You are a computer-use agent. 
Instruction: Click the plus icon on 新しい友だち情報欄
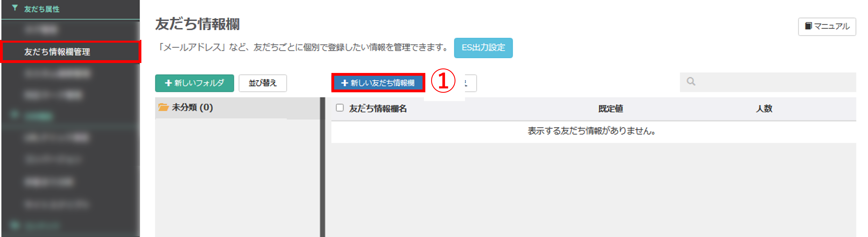(344, 83)
